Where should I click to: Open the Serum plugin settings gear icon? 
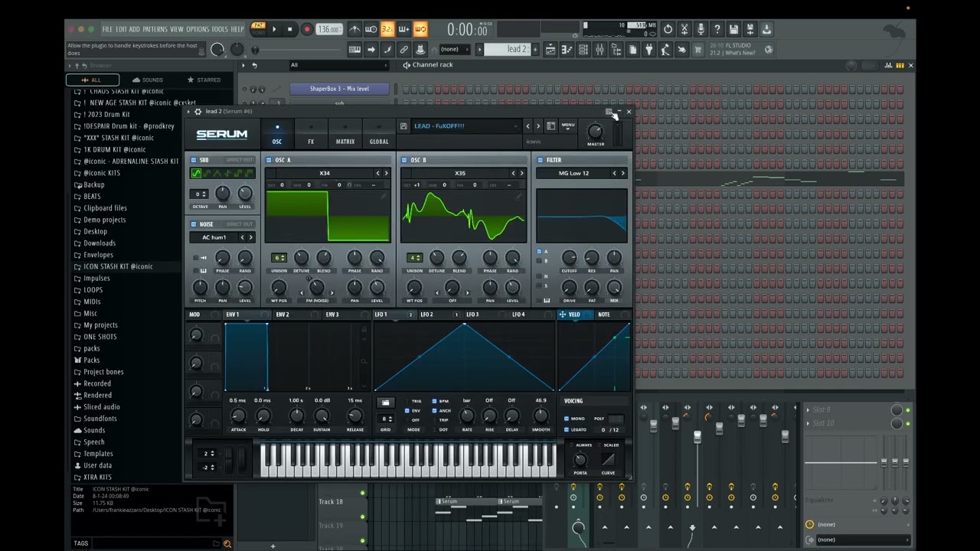[198, 112]
